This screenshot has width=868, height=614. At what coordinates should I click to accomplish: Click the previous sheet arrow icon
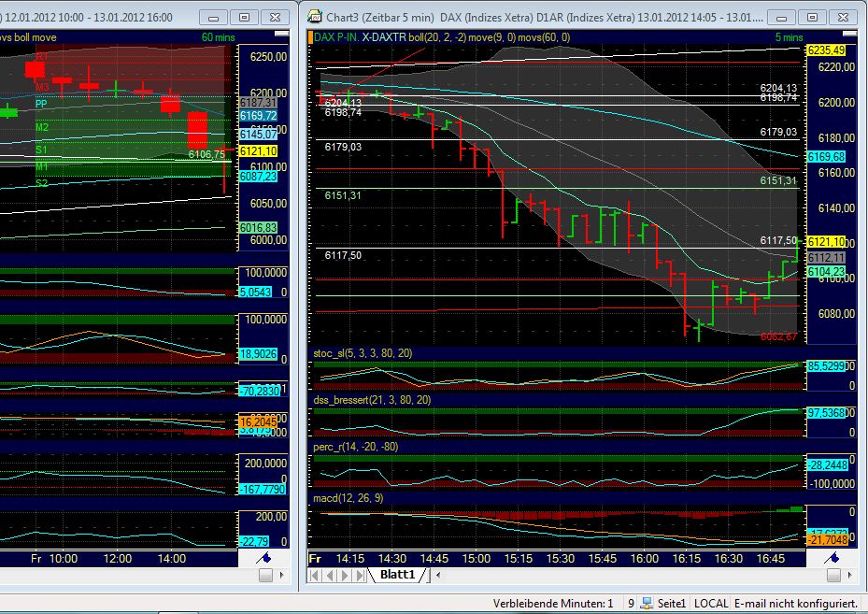(328, 575)
